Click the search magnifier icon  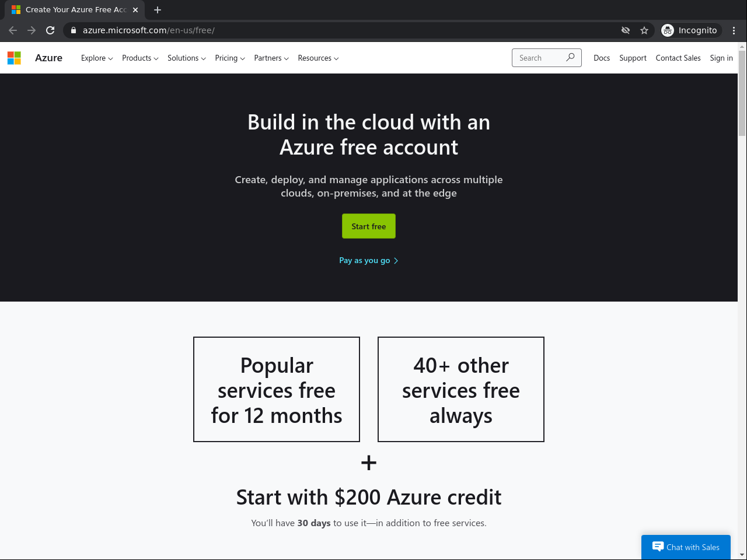570,57
